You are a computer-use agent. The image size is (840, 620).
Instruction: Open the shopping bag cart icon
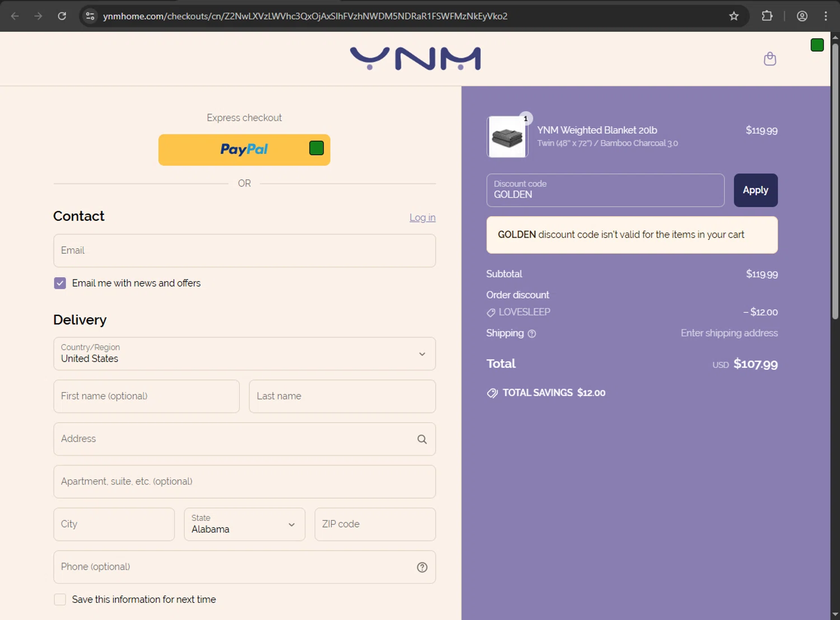(770, 59)
